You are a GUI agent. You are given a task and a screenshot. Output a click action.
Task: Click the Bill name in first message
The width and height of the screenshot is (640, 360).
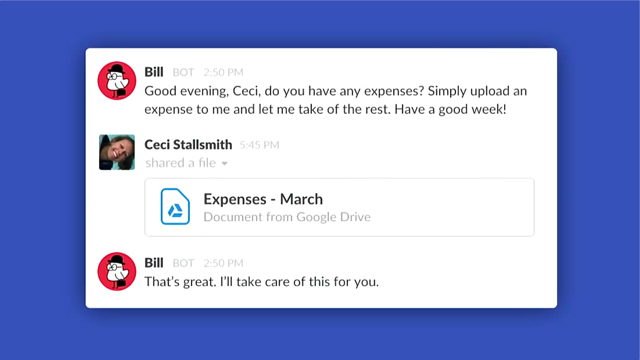point(154,72)
